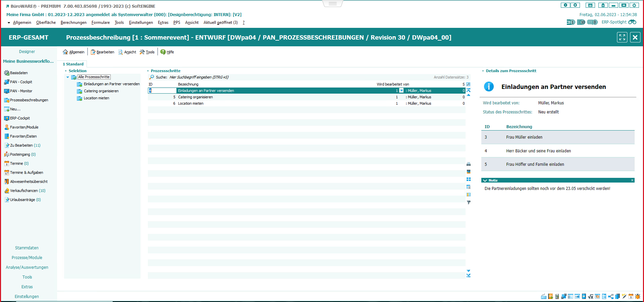Collapse the Alle Prozessschritte tree node

[68, 77]
